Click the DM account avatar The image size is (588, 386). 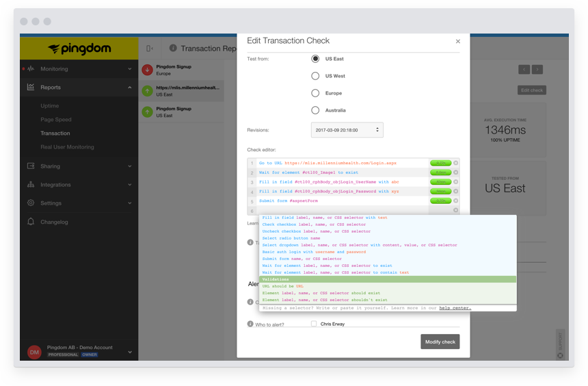coord(34,352)
